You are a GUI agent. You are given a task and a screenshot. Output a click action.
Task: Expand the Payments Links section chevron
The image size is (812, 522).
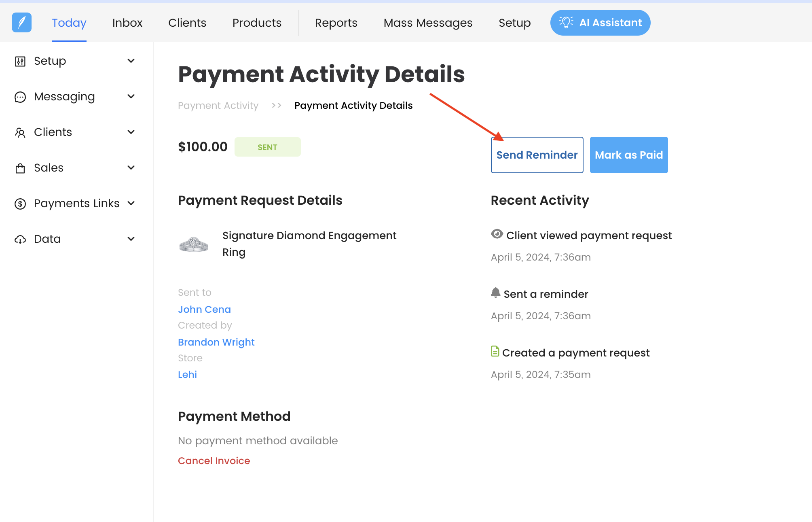click(x=131, y=203)
